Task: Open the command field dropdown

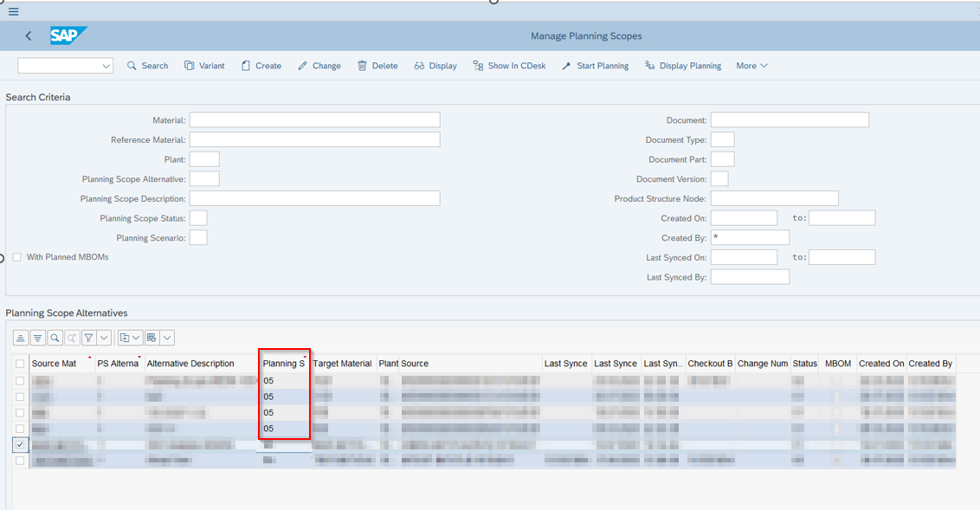Action: pyautogui.click(x=106, y=66)
